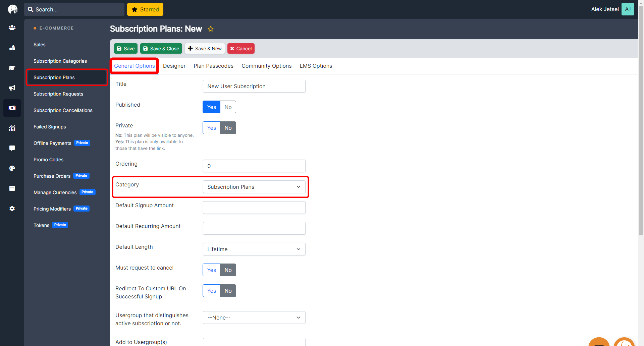This screenshot has height=346, width=644.
Task: Open Promo Codes in the sidebar menu
Action: [x=48, y=160]
